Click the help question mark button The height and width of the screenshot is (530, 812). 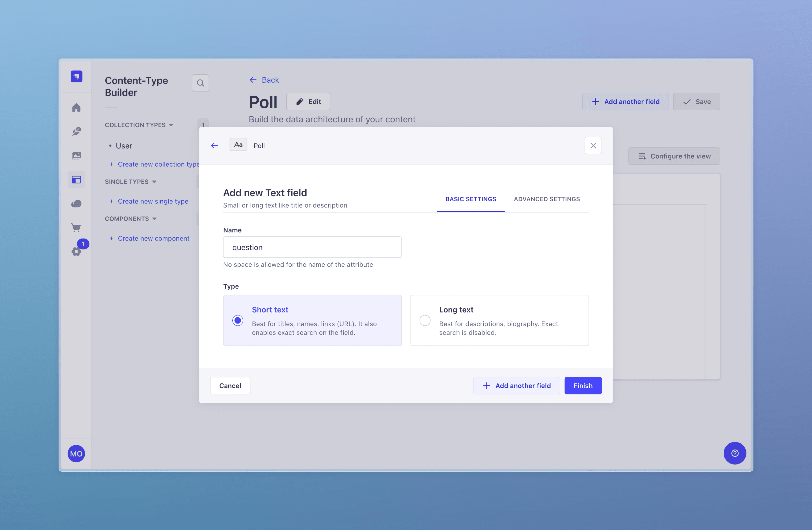point(735,453)
